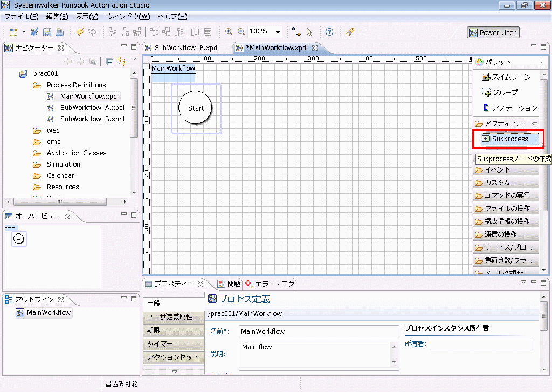Open the ウィンドウ menu

pos(128,17)
